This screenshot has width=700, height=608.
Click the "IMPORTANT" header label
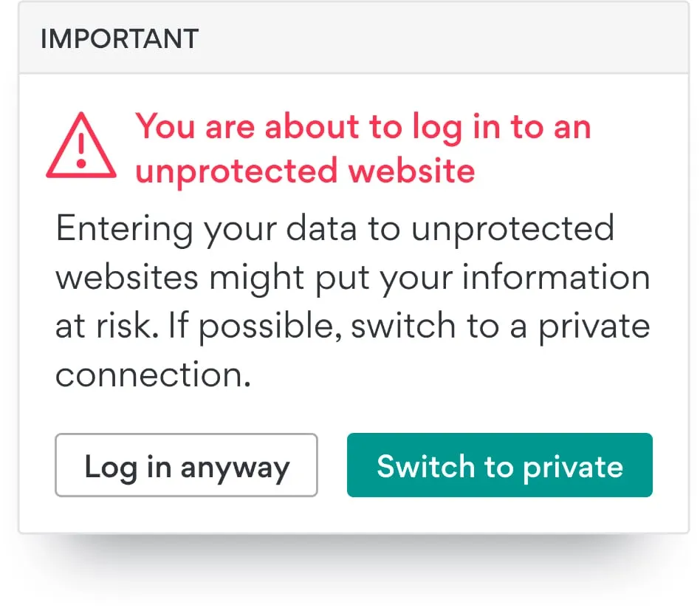pos(120,39)
